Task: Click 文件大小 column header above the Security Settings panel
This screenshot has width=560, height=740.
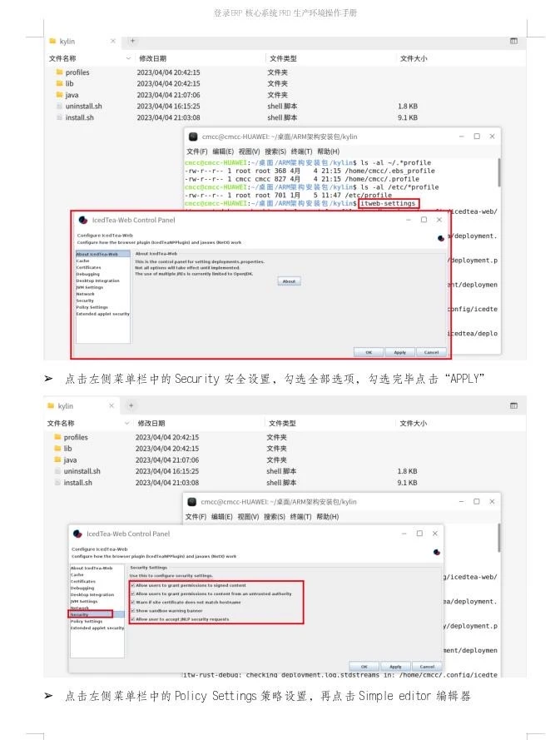Action: coord(414,424)
